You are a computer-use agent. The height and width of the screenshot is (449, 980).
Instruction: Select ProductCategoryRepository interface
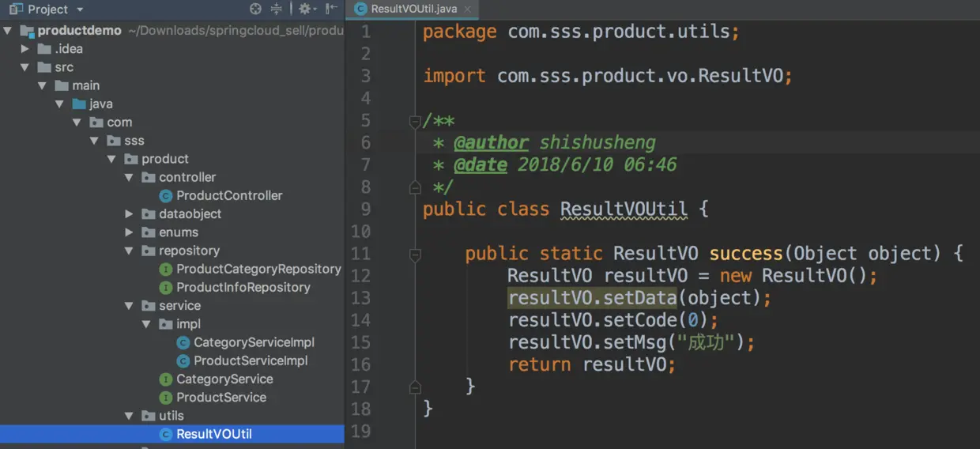click(x=258, y=269)
